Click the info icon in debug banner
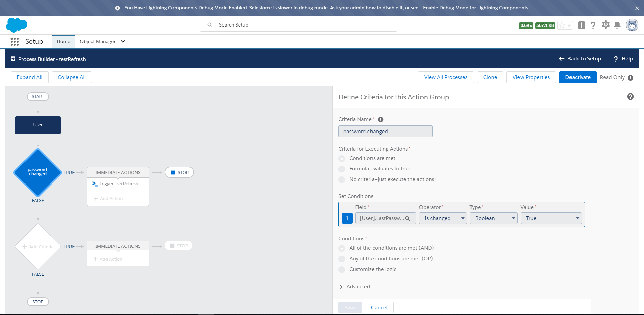 117,8
